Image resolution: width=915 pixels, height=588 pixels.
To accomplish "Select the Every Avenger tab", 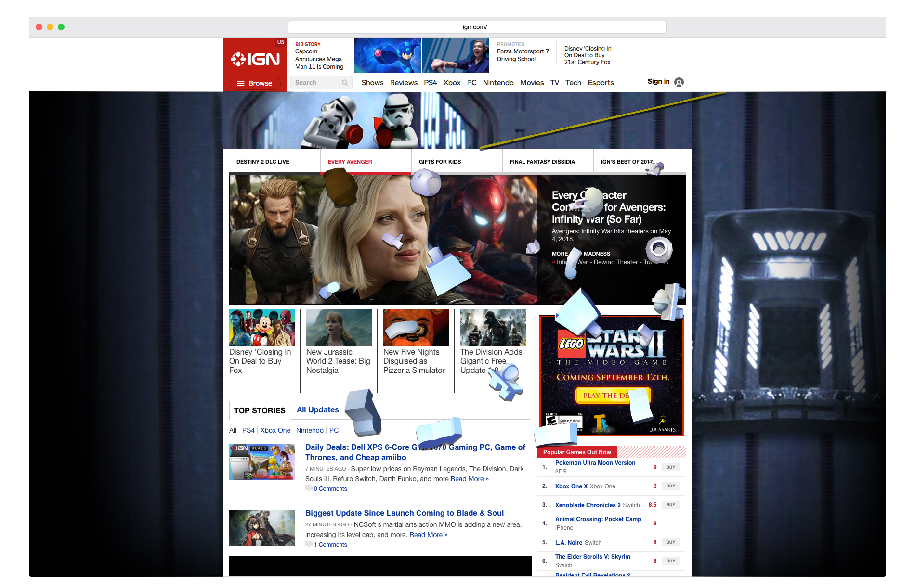I will [x=350, y=162].
